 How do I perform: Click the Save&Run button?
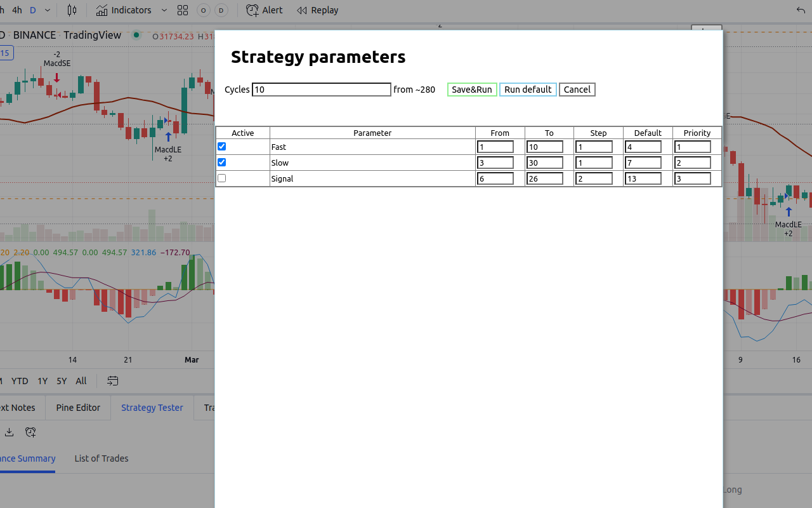click(x=472, y=89)
